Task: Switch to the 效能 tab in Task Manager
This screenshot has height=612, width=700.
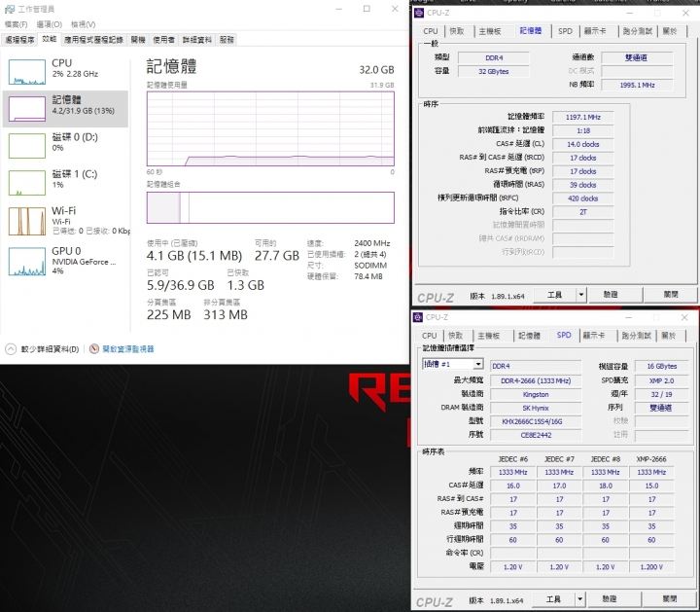Action: pyautogui.click(x=50, y=39)
